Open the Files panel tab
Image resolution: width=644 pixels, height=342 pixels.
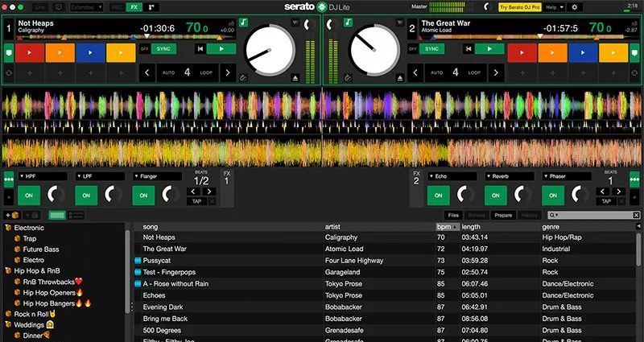(x=453, y=215)
